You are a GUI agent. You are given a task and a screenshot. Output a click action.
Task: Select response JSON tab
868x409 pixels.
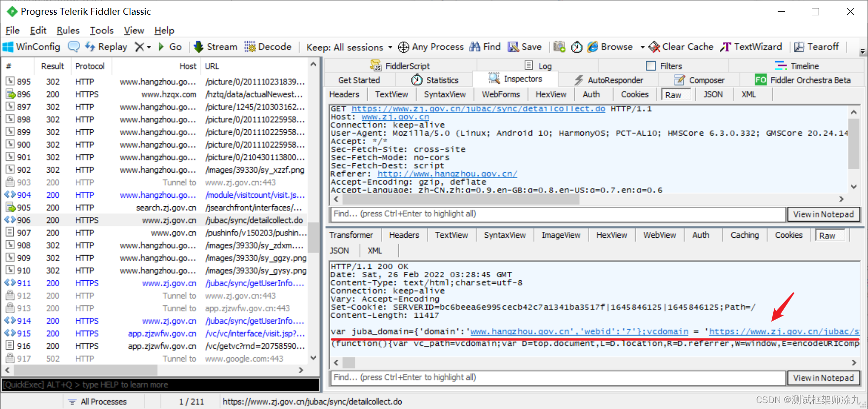coord(339,251)
